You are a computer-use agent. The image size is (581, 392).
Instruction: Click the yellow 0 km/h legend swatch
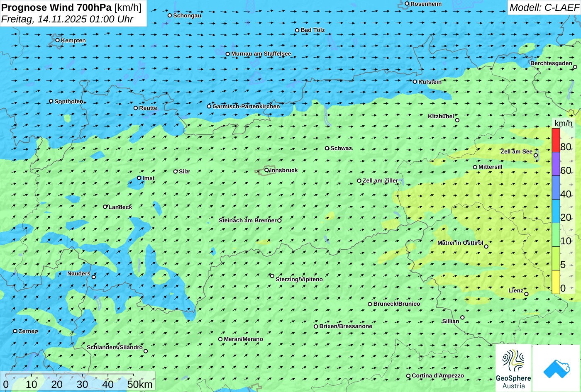(556, 282)
